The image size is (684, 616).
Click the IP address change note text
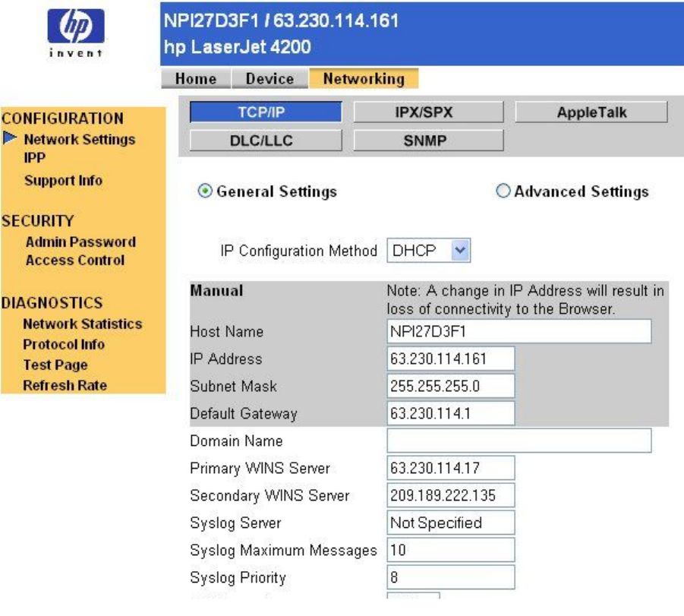525,299
